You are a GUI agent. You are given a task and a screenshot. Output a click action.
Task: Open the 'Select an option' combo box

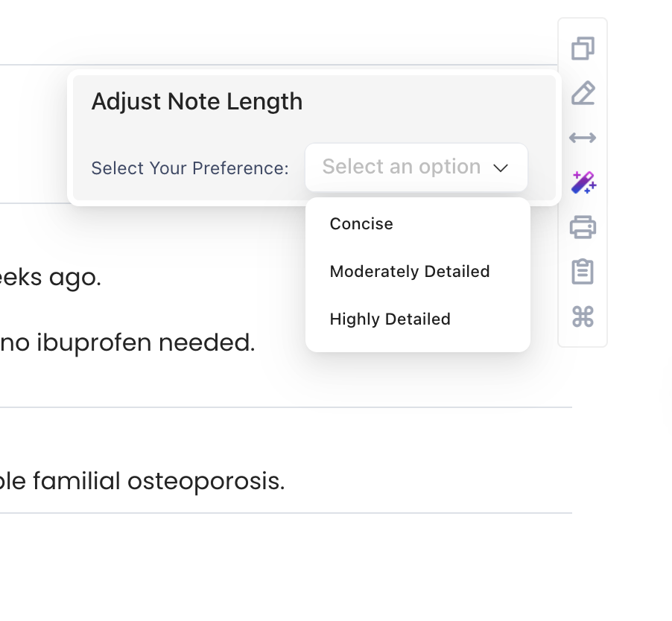416,168
